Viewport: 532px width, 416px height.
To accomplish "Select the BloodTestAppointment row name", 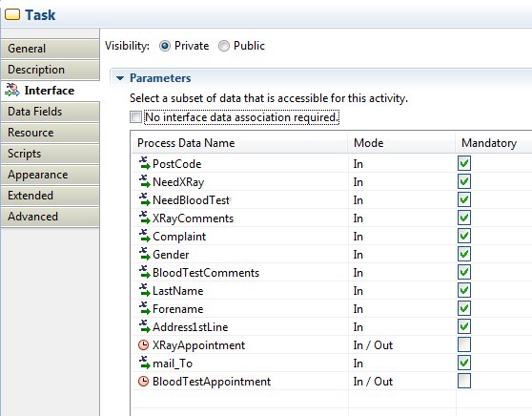I will 212,382.
